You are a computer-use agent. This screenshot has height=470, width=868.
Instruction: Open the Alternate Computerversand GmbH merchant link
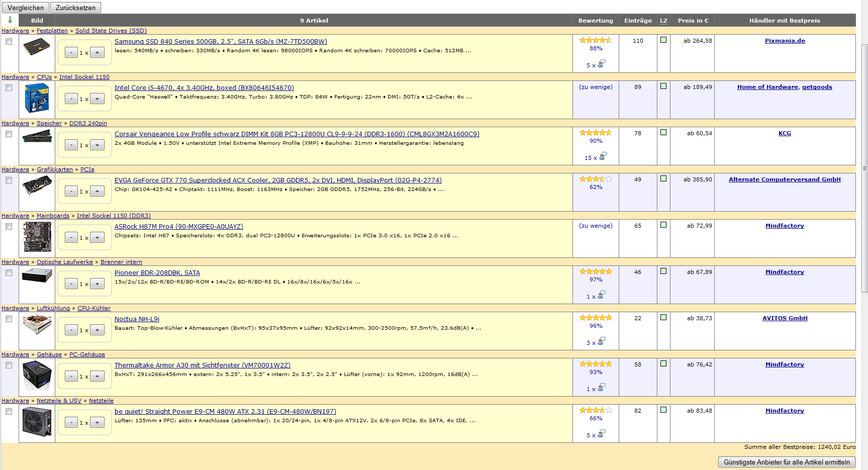[785, 179]
